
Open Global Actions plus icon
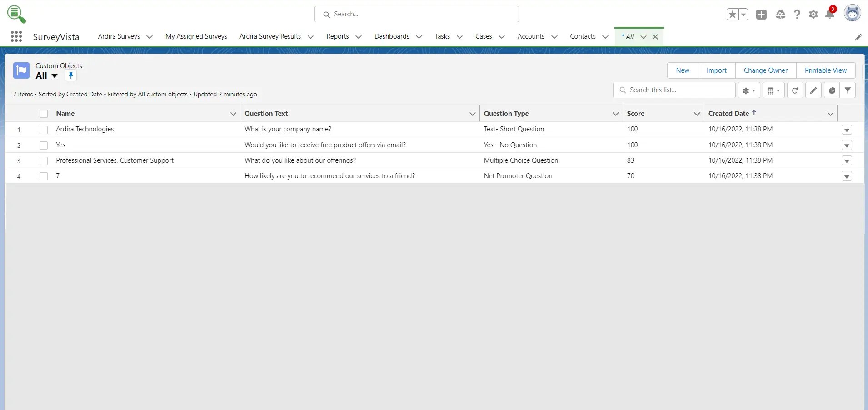[x=761, y=15]
